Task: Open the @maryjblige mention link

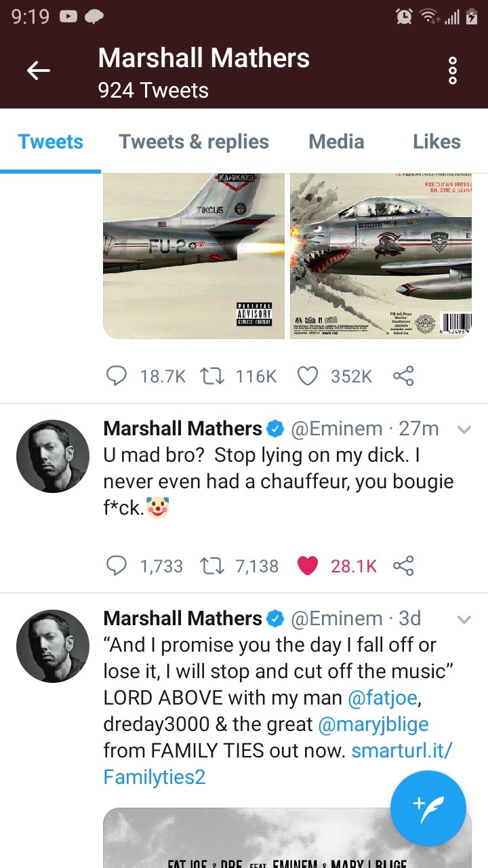Action: click(373, 724)
